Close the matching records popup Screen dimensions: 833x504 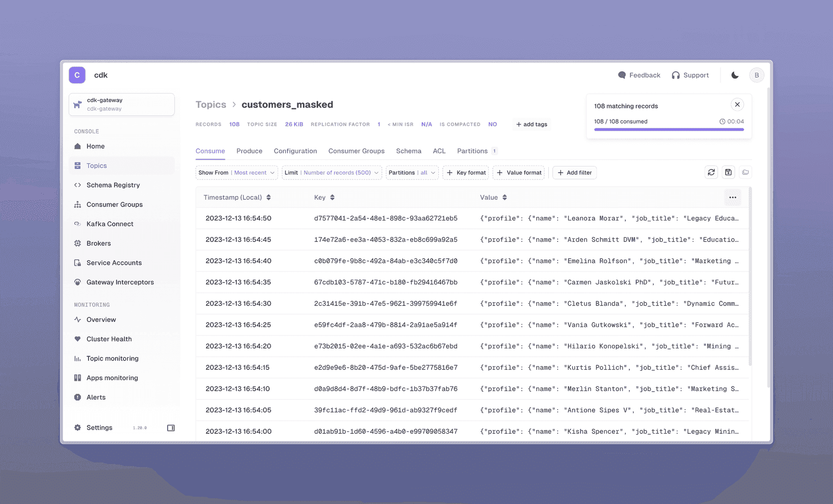[737, 105]
